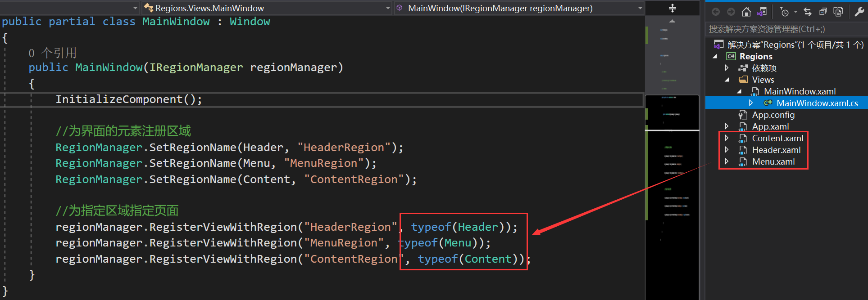Click the 0 个引用 reference count link
This screenshot has height=300, width=868.
[53, 53]
